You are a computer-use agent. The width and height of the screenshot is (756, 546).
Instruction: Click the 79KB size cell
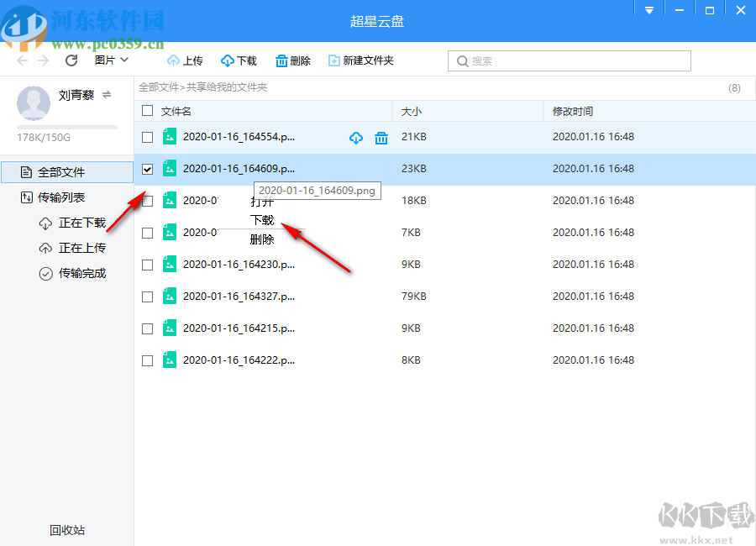[x=413, y=297]
